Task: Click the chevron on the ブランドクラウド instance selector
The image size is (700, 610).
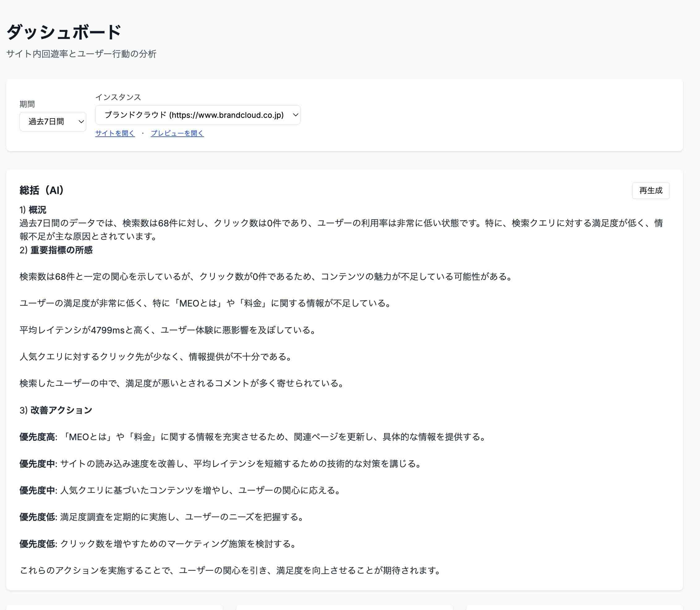Action: coord(295,115)
